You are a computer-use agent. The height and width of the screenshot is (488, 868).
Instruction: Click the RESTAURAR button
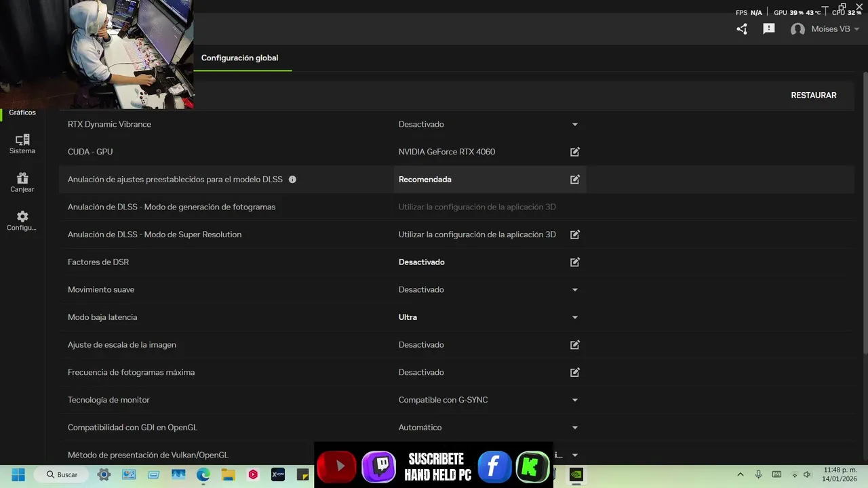814,96
